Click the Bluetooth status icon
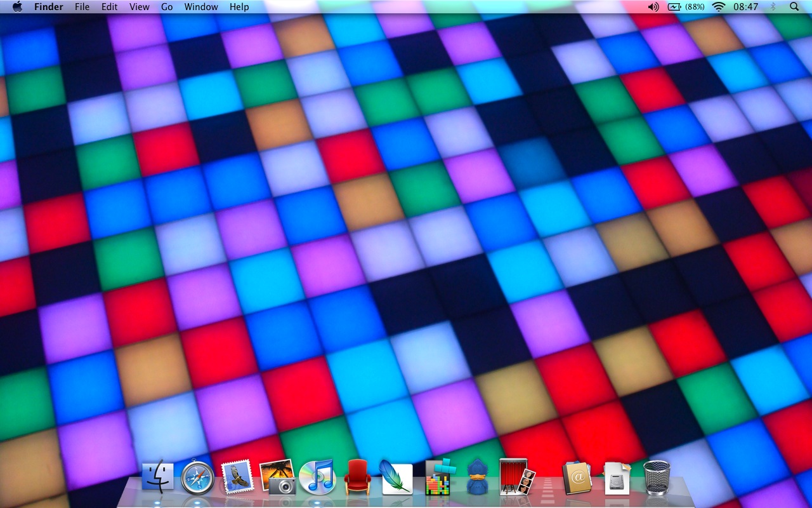812x508 pixels. [x=773, y=6]
